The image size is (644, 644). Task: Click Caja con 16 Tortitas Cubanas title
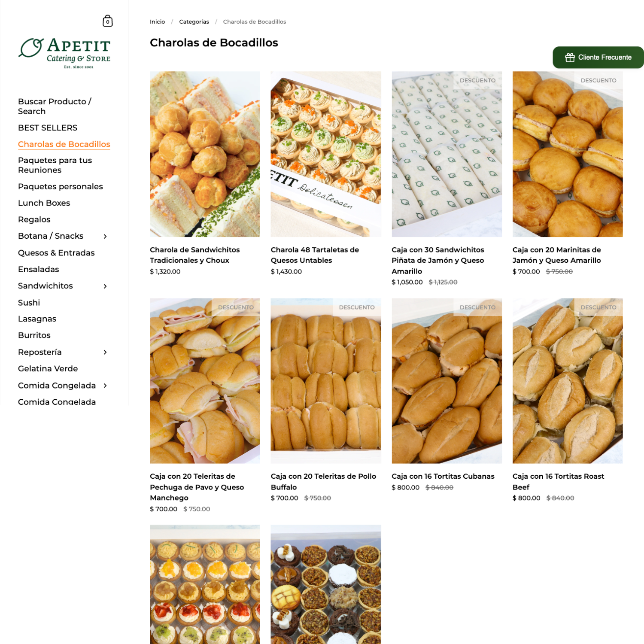click(x=443, y=477)
